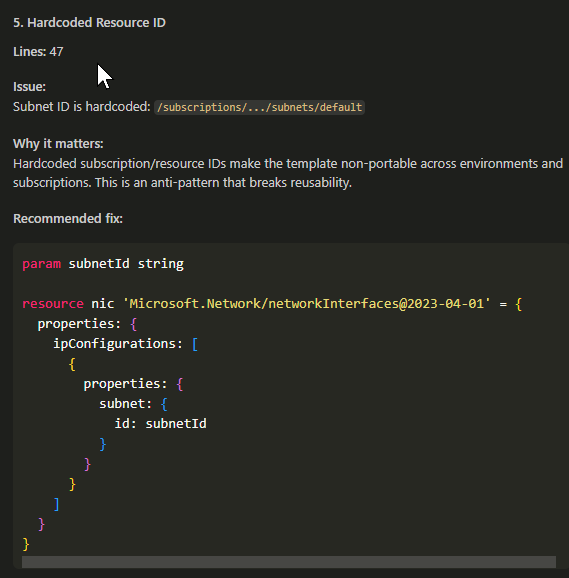
Task: Click the 'anti-pattern that breaks reusability' text
Action: tap(251, 182)
